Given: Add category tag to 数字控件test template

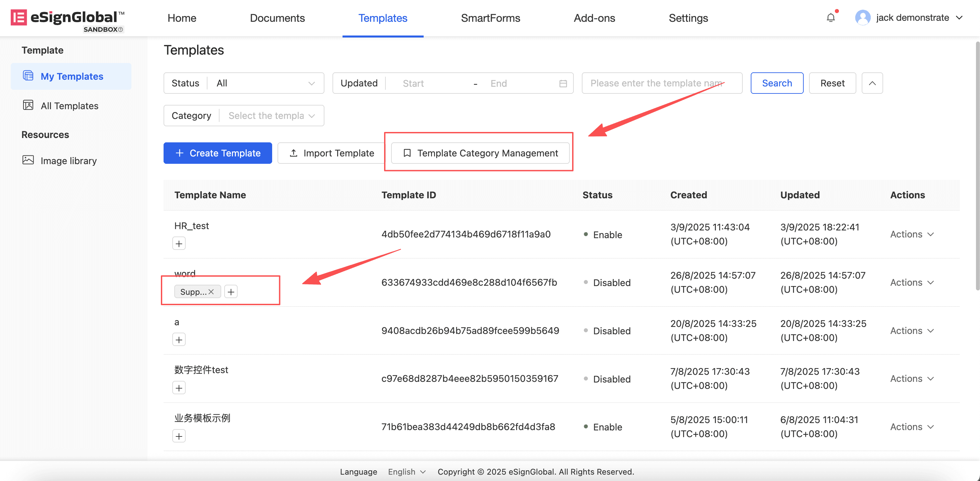Looking at the screenshot, I should coord(179,388).
